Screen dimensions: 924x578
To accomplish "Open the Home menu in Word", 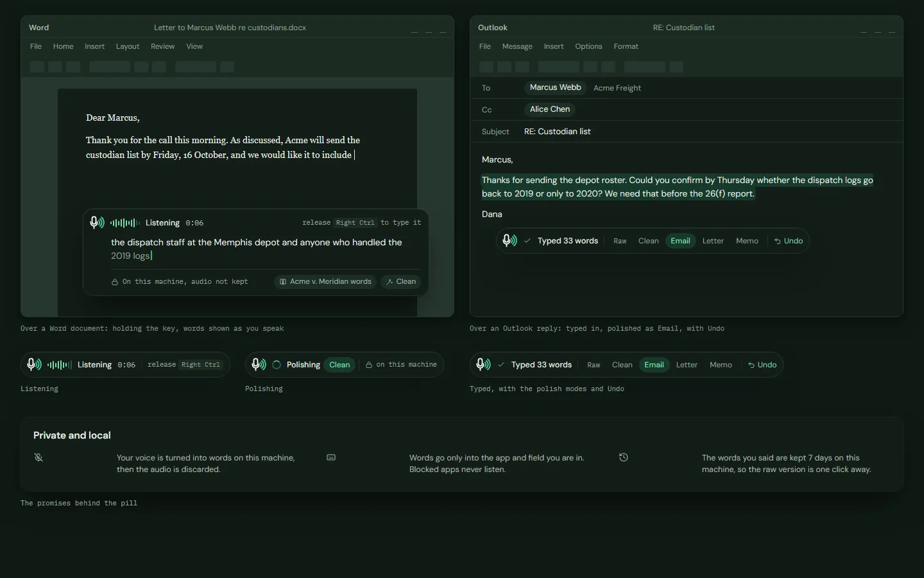I will tap(63, 46).
